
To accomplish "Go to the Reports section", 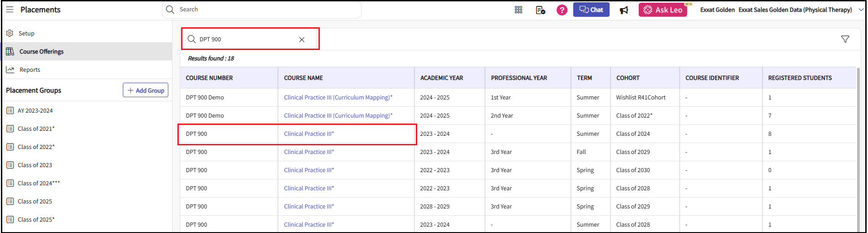I will point(30,69).
